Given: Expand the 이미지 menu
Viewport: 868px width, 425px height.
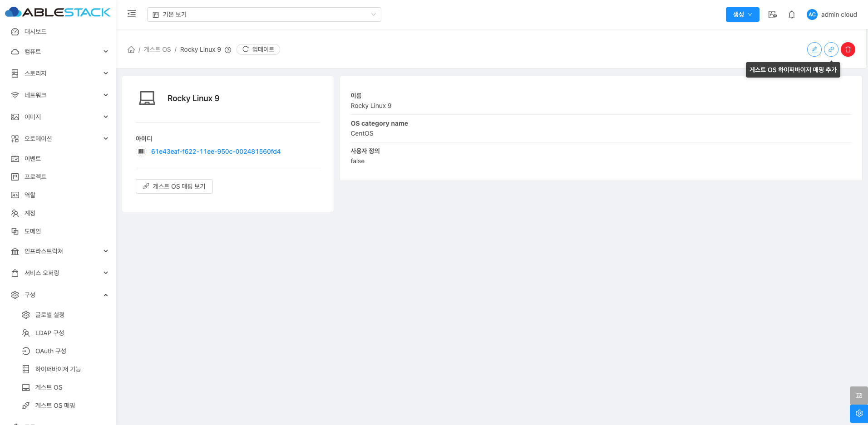Looking at the screenshot, I should point(58,117).
